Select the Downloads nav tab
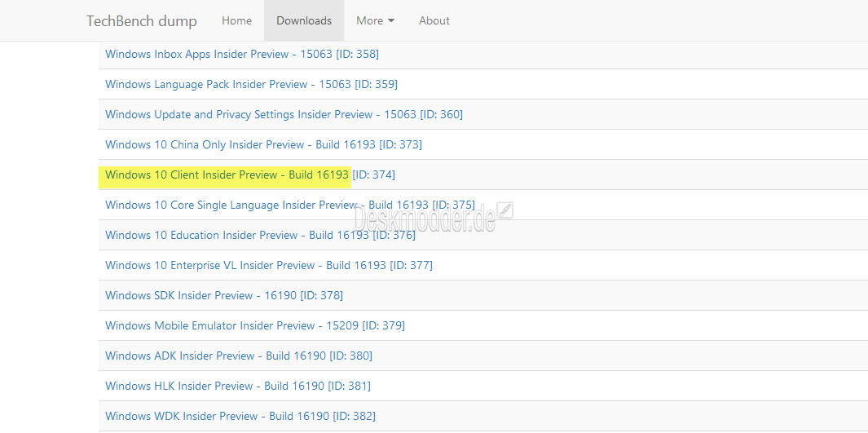Image resolution: width=868 pixels, height=433 pixels. pyautogui.click(x=304, y=20)
